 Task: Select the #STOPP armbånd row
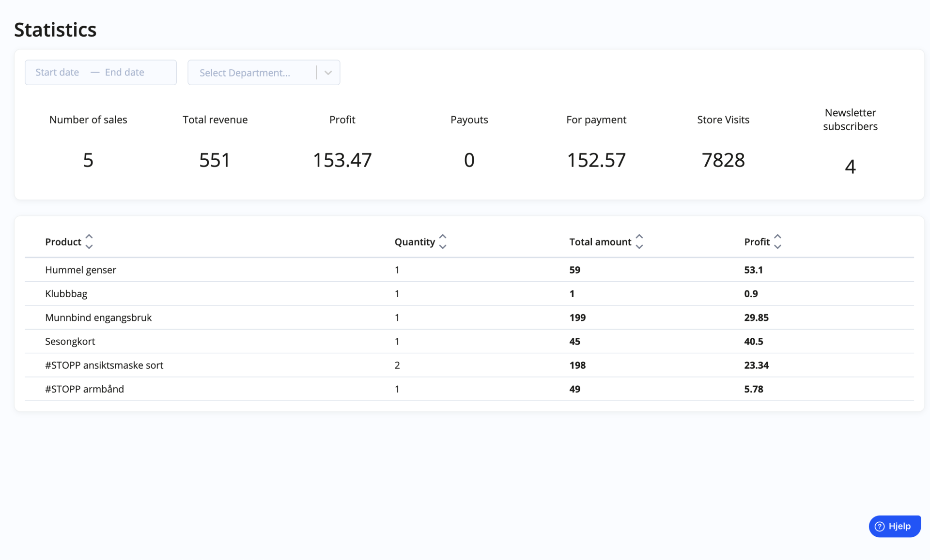pyautogui.click(x=469, y=389)
